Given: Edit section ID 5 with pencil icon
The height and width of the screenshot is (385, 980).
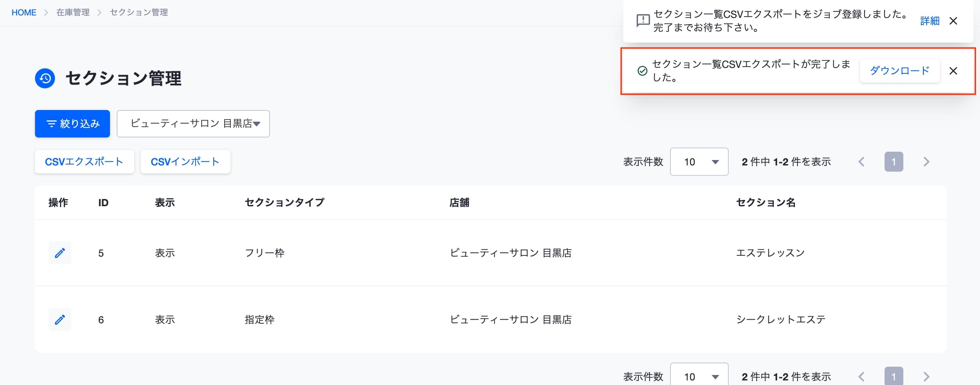Looking at the screenshot, I should pos(60,253).
